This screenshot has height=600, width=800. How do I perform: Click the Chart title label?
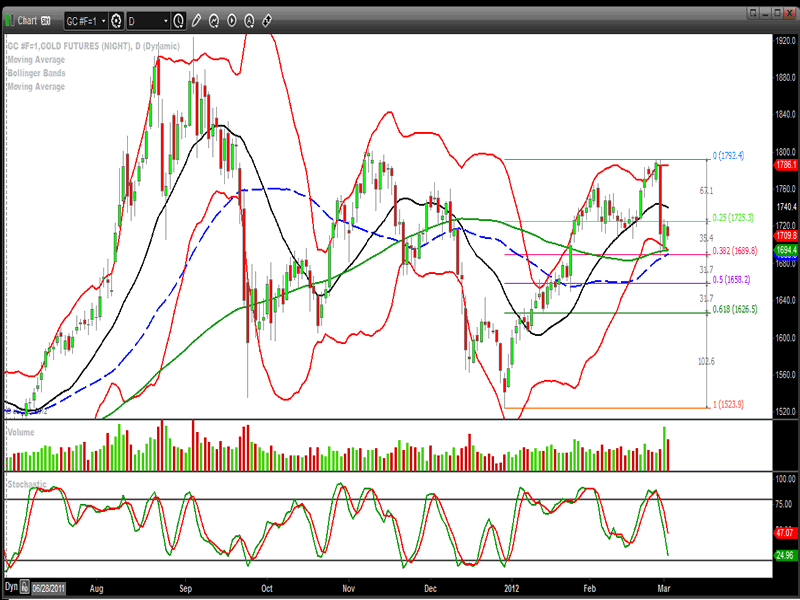coord(27,20)
